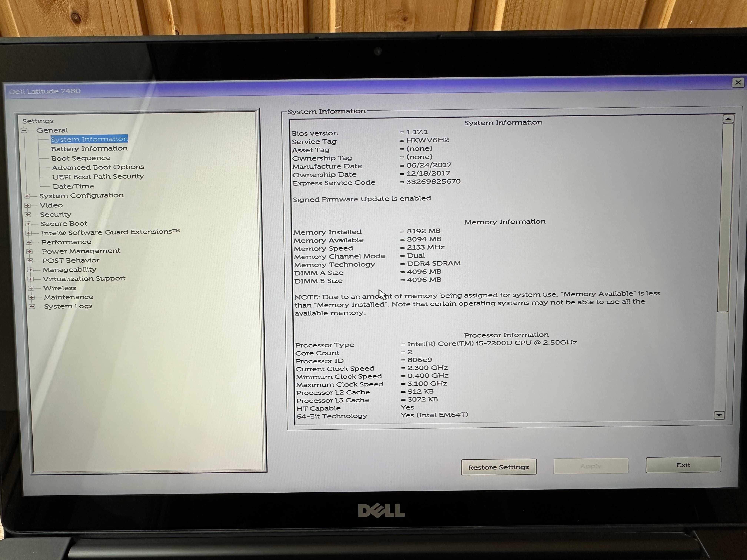Click the Exit button
This screenshot has width=747, height=560.
683,465
